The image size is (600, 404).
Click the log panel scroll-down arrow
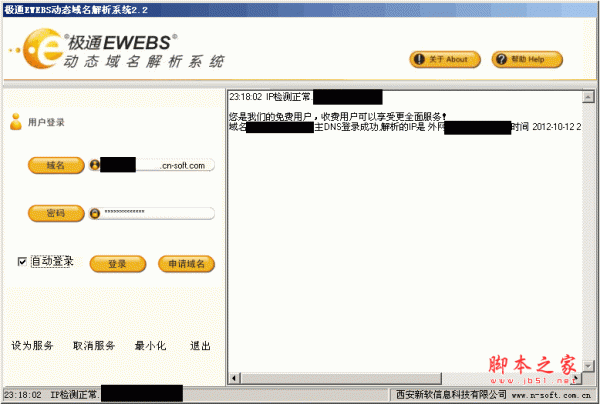(588, 366)
